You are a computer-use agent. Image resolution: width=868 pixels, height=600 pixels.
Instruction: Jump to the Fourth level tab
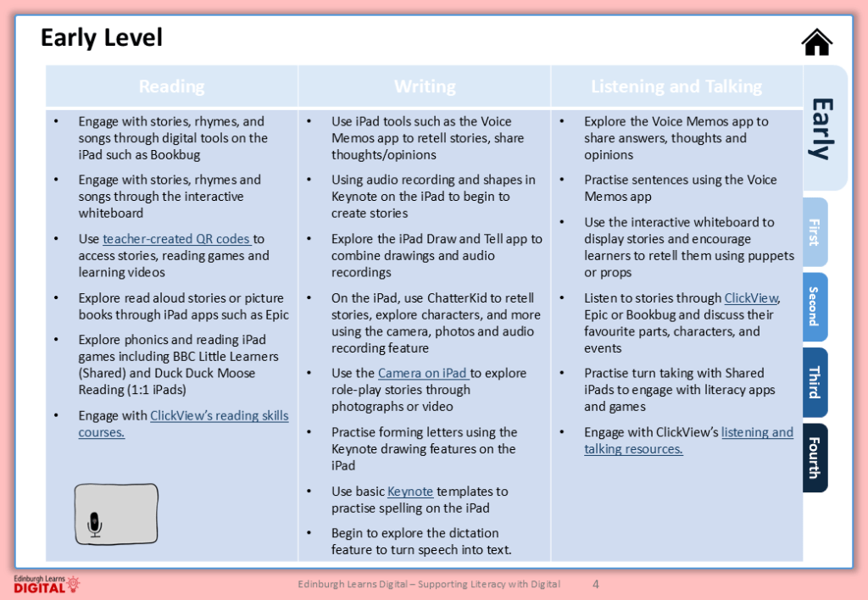pyautogui.click(x=814, y=458)
